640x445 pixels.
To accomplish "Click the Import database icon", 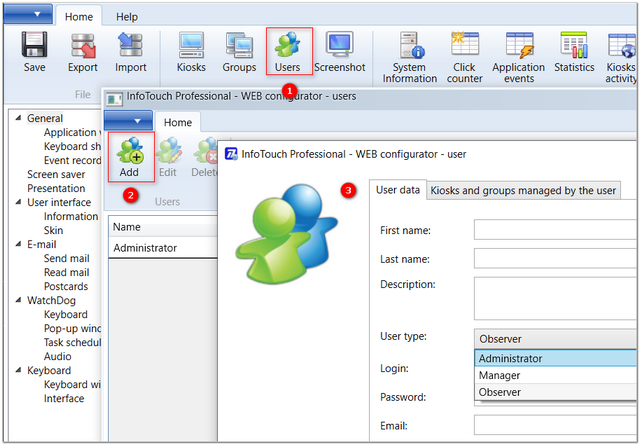I will pyautogui.click(x=130, y=45).
